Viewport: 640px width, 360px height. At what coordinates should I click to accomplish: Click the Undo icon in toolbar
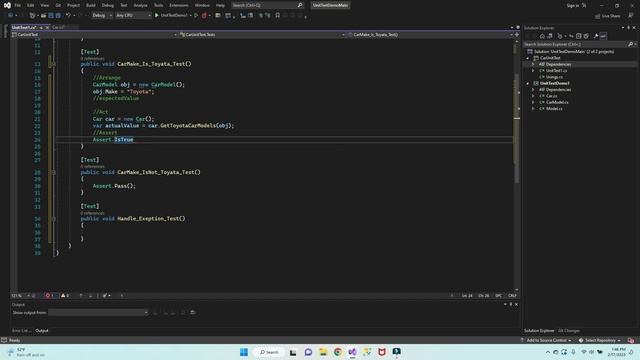click(68, 16)
